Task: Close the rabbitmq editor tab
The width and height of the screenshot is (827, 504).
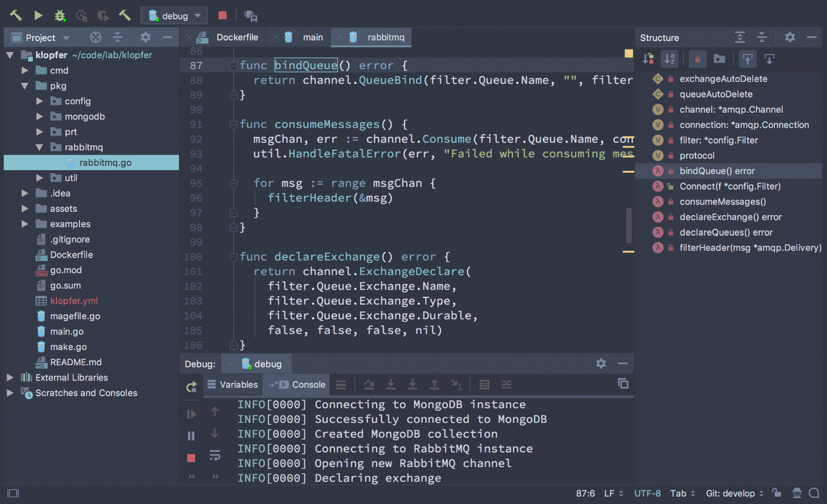Action: click(x=339, y=38)
